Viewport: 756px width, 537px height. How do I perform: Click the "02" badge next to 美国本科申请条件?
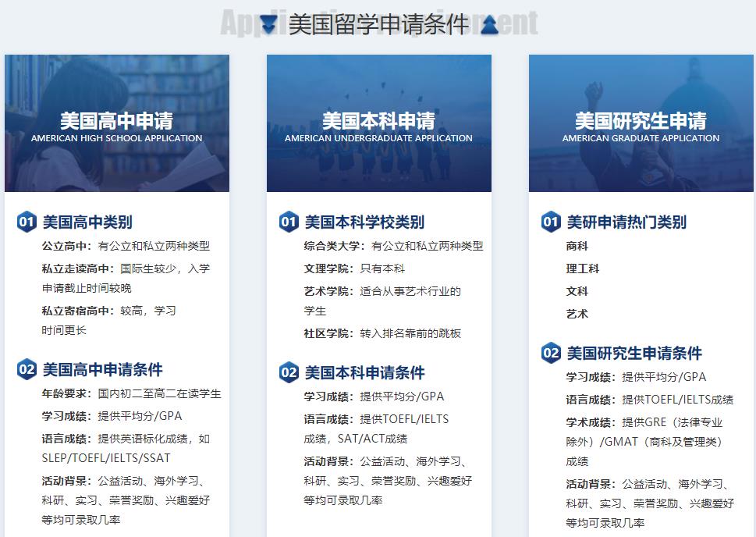(289, 373)
